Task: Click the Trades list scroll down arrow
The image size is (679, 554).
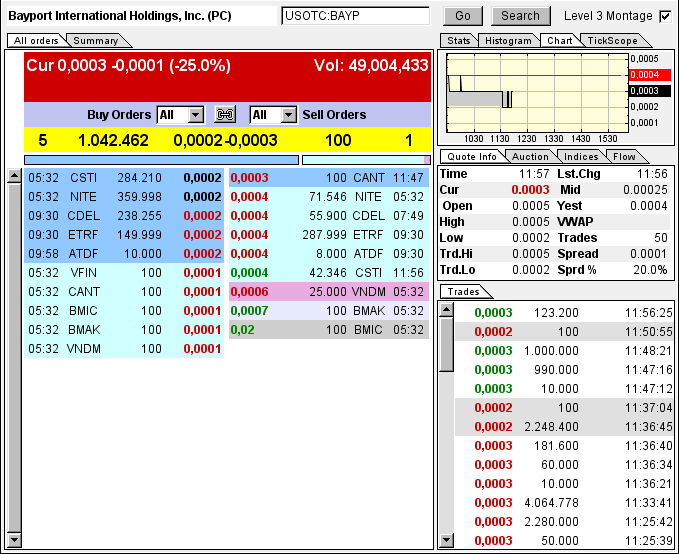Action: (x=446, y=540)
